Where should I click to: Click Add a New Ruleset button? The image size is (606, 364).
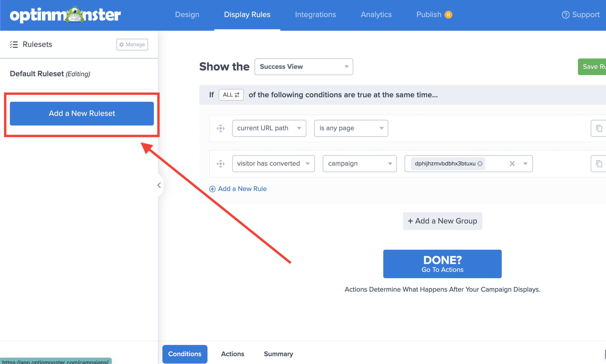point(82,114)
